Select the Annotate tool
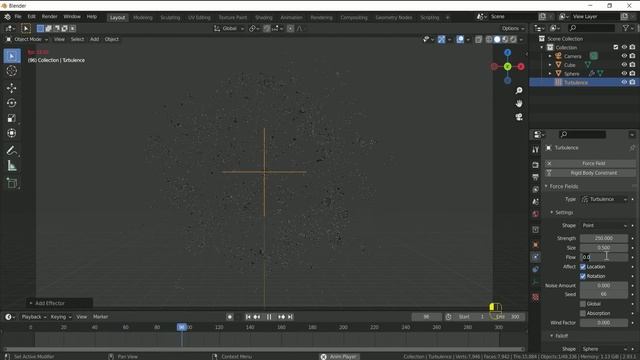The width and height of the screenshot is (640, 360). pos(12,151)
